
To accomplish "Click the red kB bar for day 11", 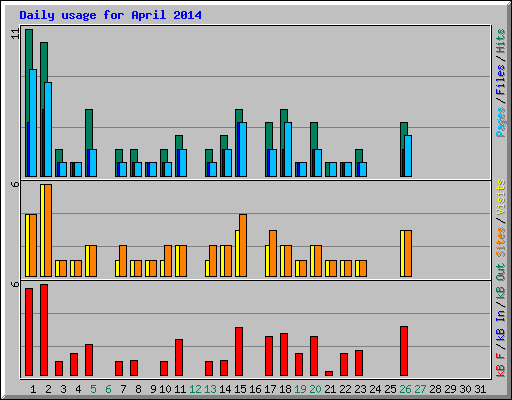I will pos(179,358).
